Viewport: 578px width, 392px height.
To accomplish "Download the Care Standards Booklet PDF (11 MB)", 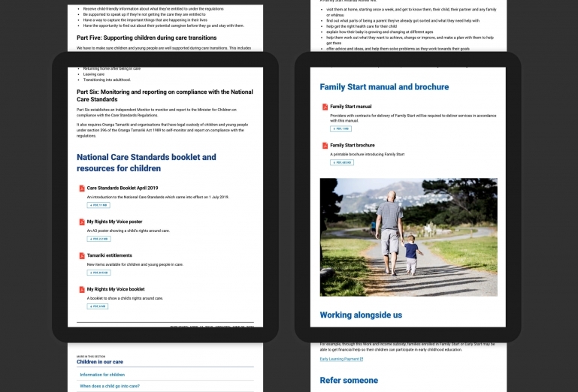I will (x=98, y=205).
